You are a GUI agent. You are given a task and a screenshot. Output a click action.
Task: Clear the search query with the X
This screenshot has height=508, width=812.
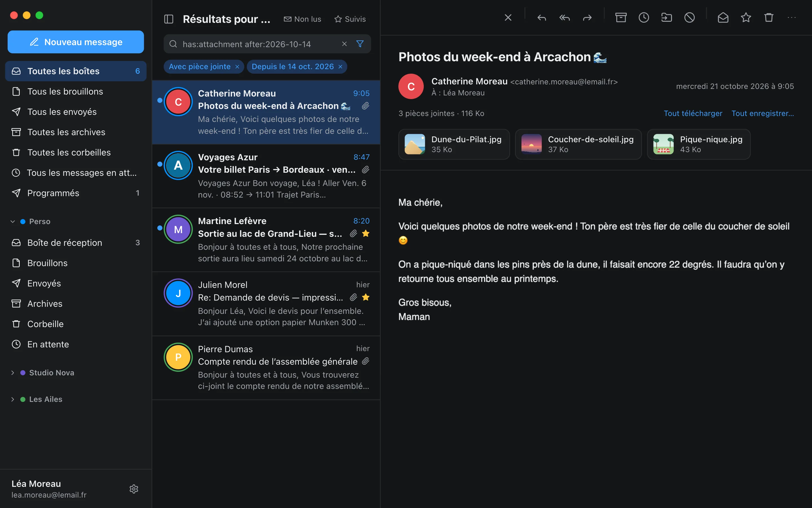point(344,44)
